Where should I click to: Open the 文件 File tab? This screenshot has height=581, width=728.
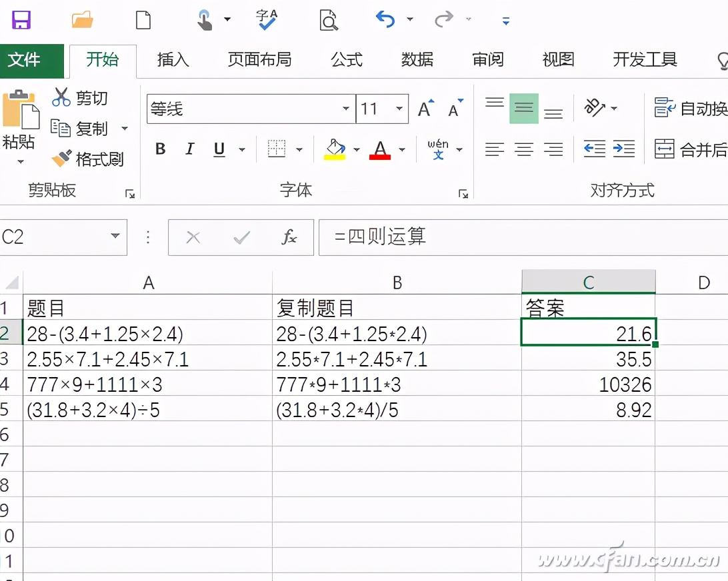point(31,61)
